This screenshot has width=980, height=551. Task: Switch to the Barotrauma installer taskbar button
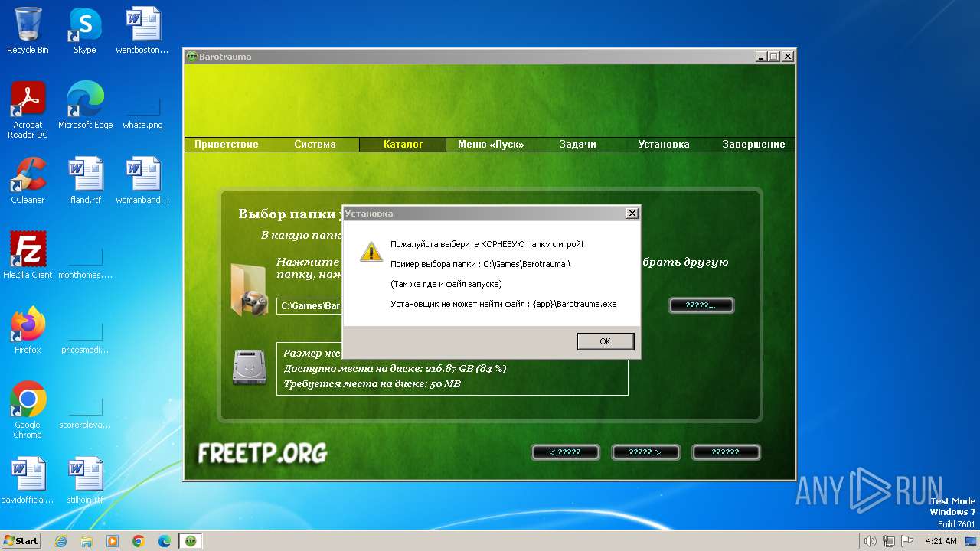pyautogui.click(x=191, y=541)
